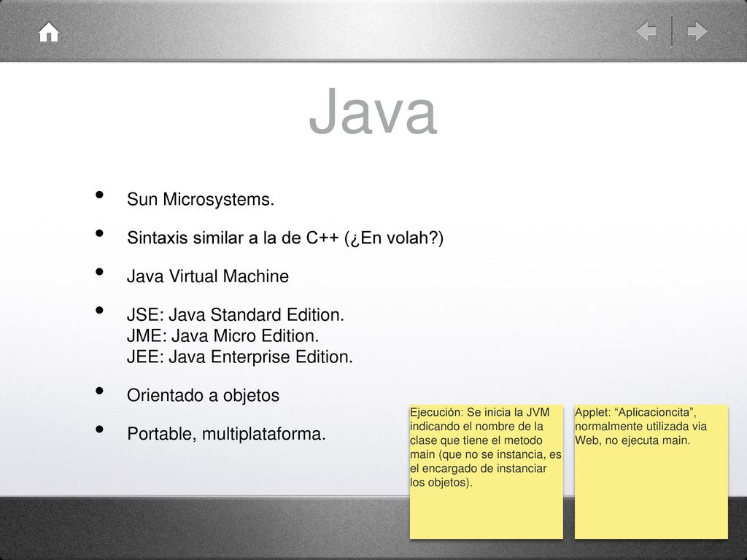Viewport: 747px width, 560px height.
Task: Go back to the previous slide
Action: (x=646, y=31)
